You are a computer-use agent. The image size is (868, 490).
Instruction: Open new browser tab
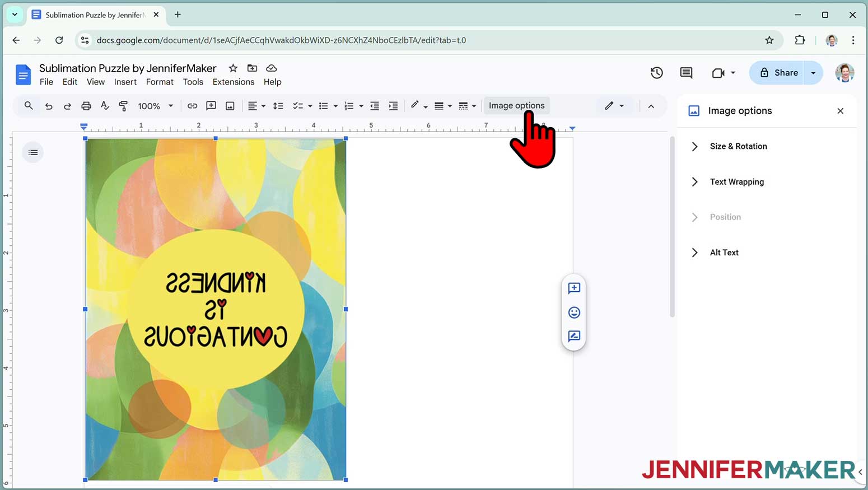(x=178, y=15)
